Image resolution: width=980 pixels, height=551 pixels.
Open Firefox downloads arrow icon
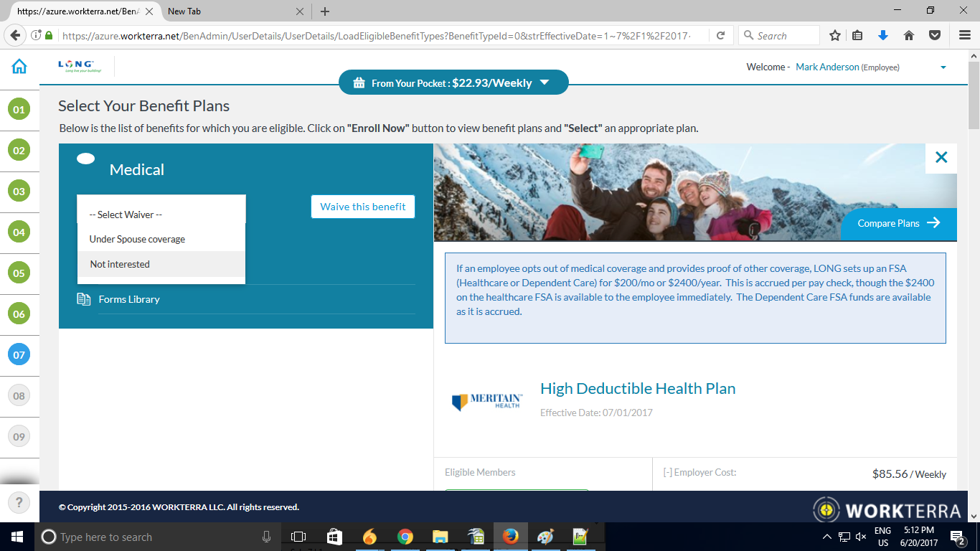(x=883, y=35)
